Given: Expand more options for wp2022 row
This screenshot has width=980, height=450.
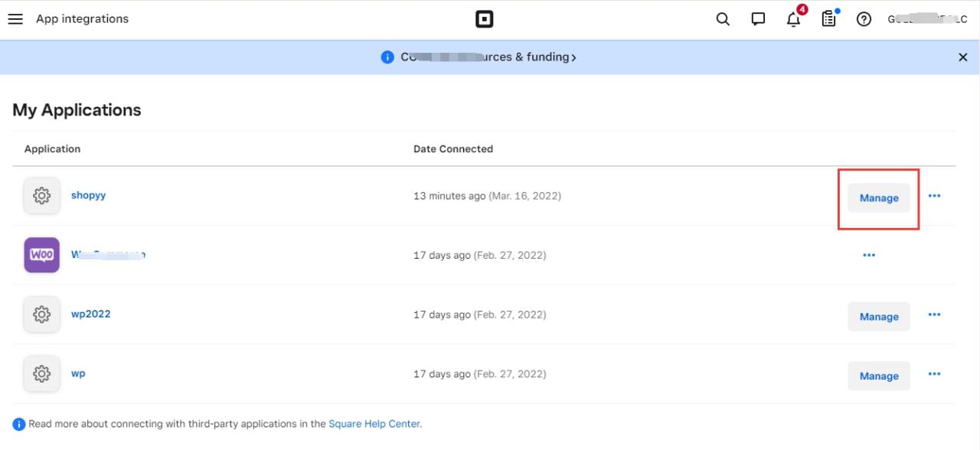Looking at the screenshot, I should (x=934, y=315).
